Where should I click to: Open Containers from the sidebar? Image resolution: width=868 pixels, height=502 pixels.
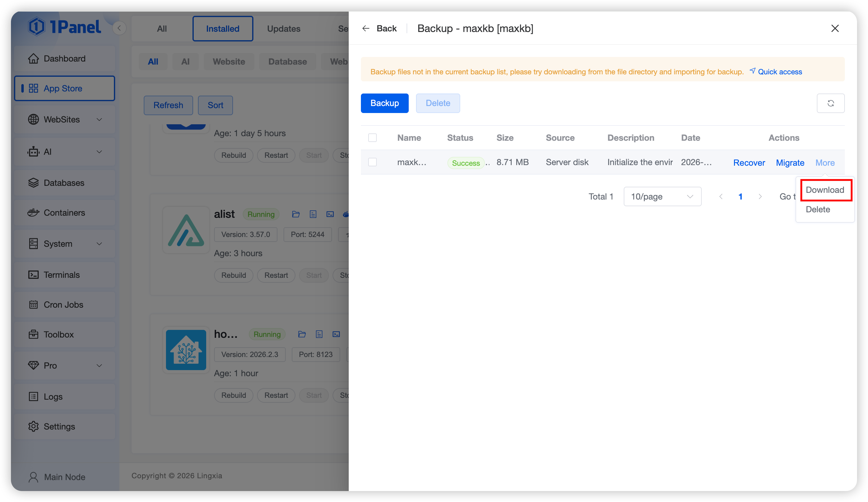(x=64, y=213)
